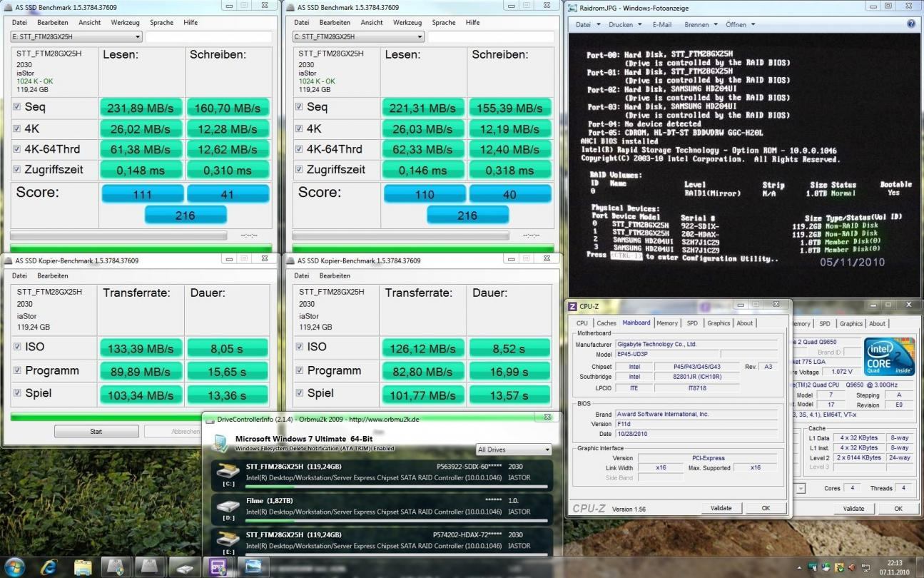Open the C: STT_FTM28GX25H drive dropdown
Image resolution: width=924 pixels, height=578 pixels.
(358, 36)
